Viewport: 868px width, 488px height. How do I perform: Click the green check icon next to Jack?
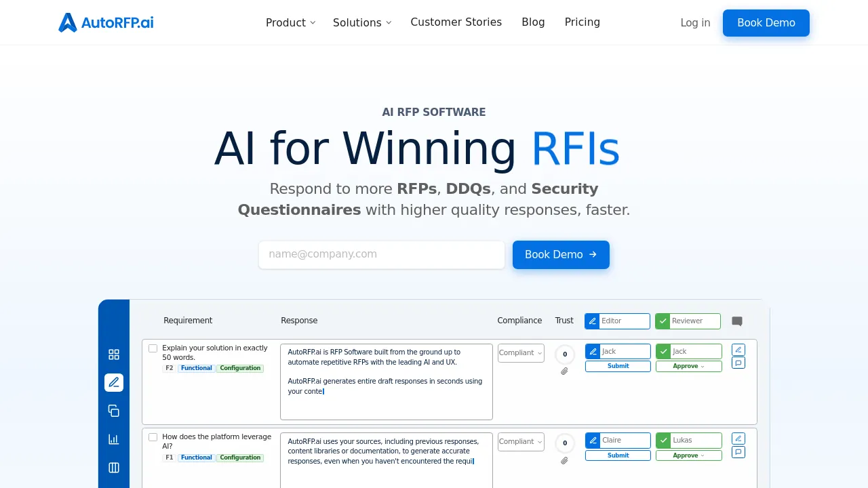point(663,352)
